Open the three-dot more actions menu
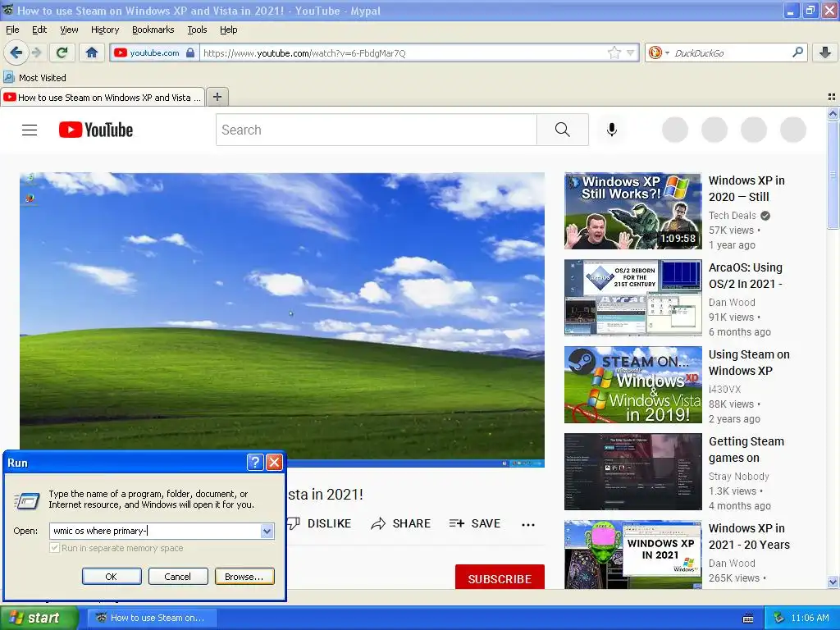The height and width of the screenshot is (630, 840). 528,524
